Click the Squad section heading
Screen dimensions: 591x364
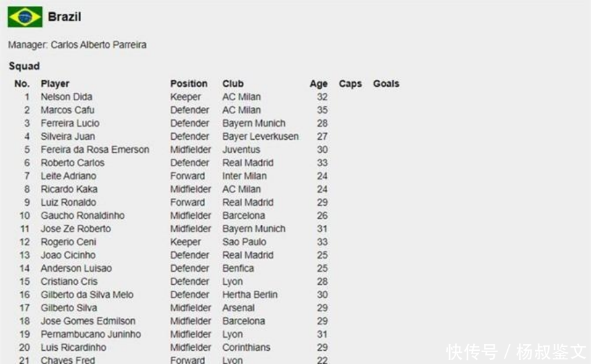coord(24,66)
